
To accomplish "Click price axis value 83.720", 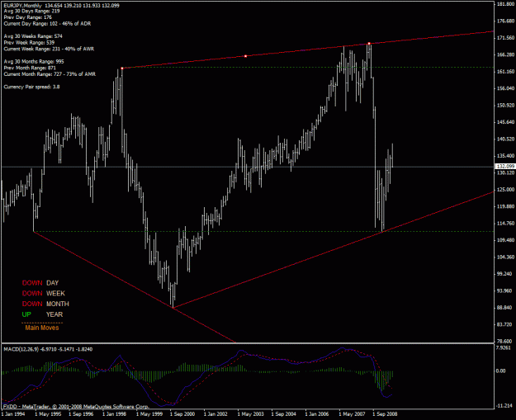I will point(504,324).
